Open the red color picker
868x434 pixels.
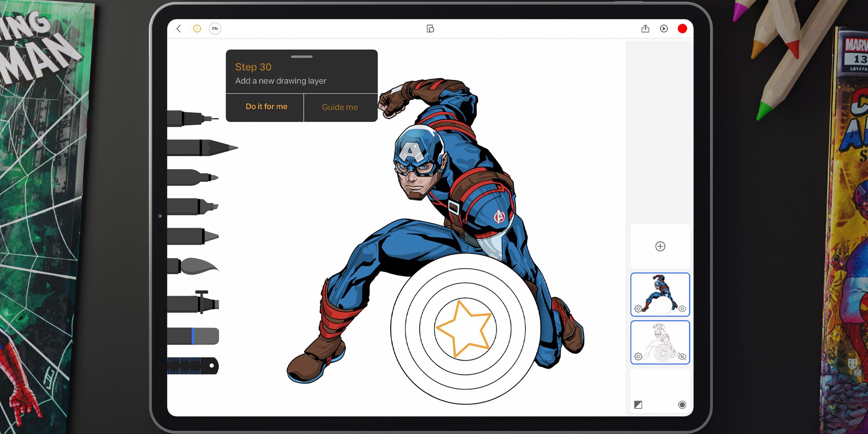682,29
